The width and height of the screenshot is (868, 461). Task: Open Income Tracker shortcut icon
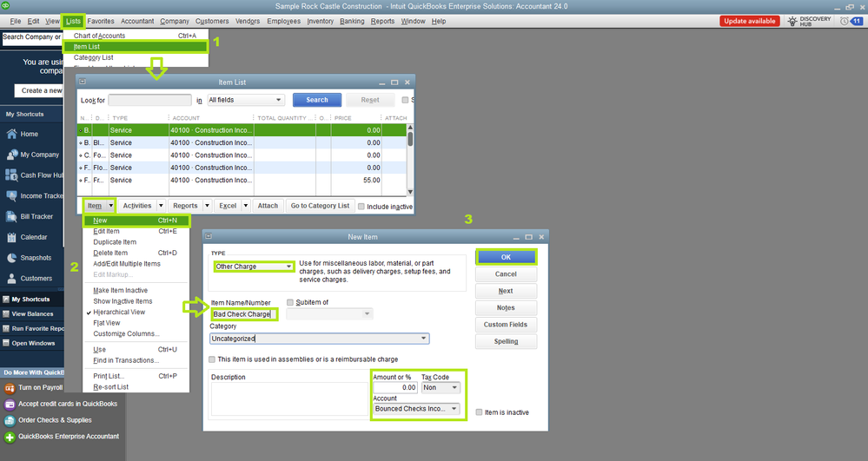pos(11,196)
